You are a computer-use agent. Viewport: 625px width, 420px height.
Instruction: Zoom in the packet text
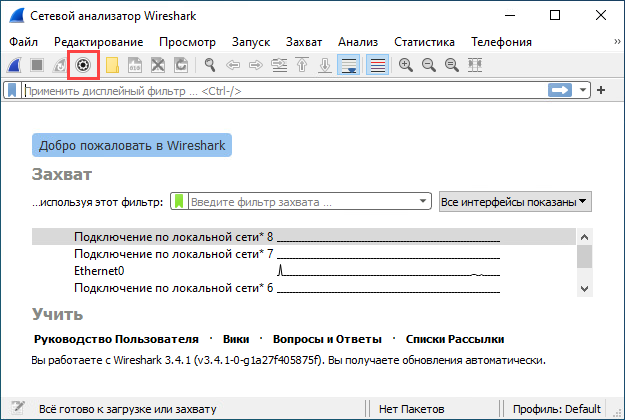coord(406,65)
